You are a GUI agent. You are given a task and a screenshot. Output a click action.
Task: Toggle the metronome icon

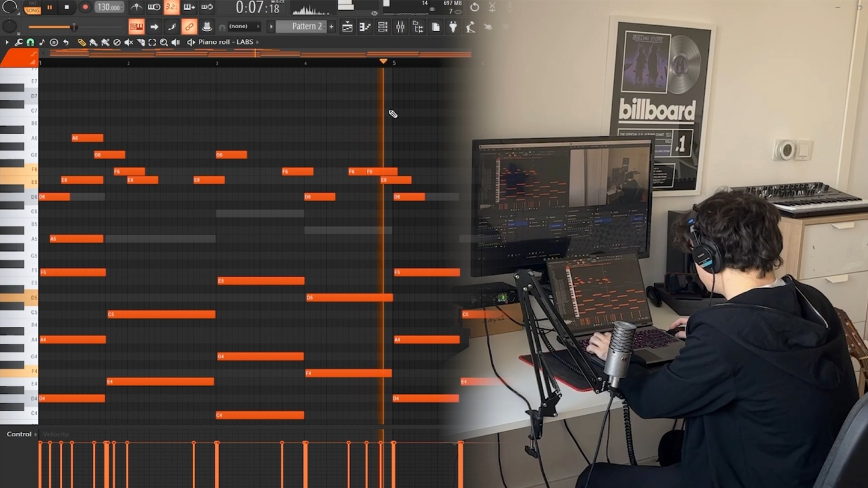point(136,7)
